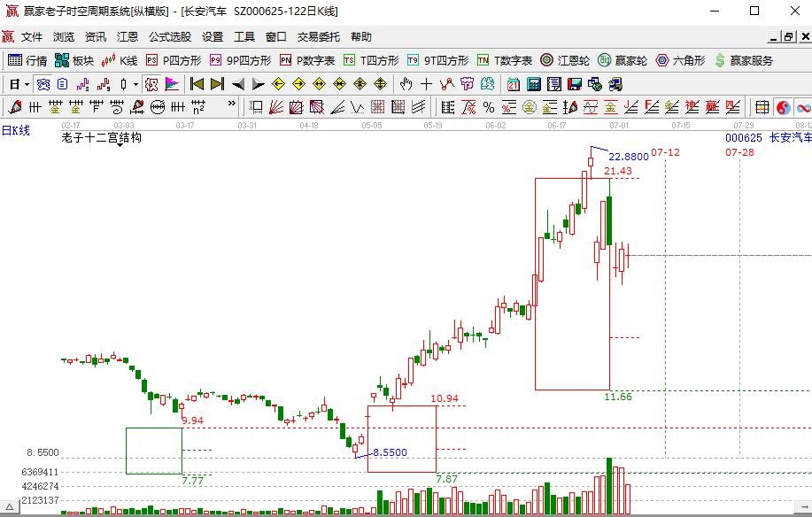
Task: Open the calendar date icon
Action: tap(514, 84)
